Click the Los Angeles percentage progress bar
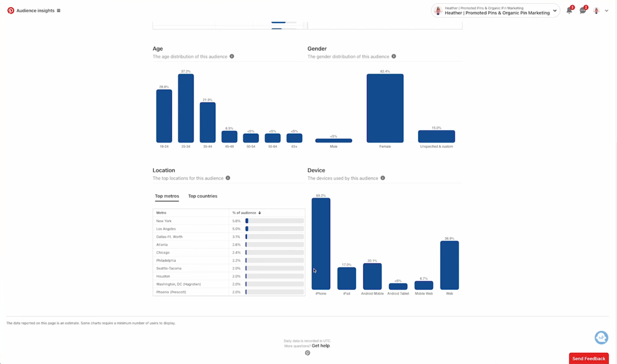Screen dimensions: 617x364 [274, 229]
